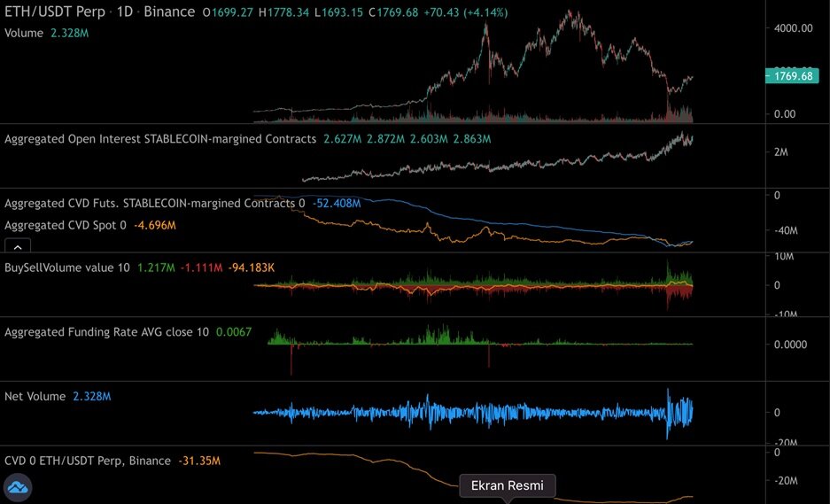Click the 0.0000 funding rate axis label

tap(793, 345)
